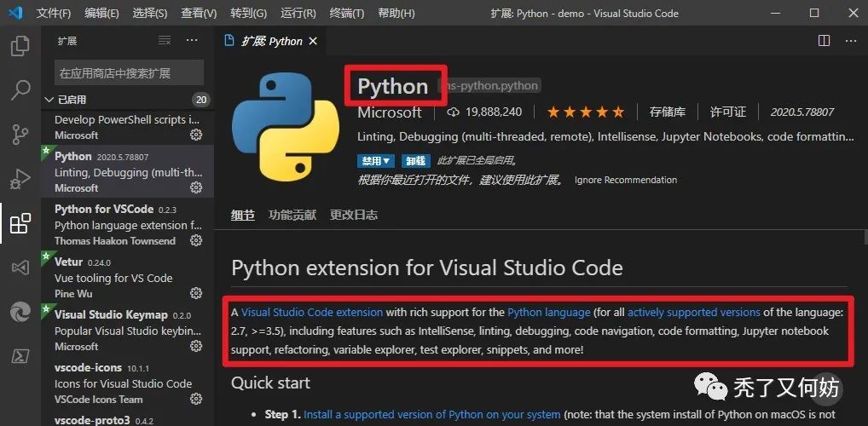This screenshot has height=426, width=868.
Task: Open the Python language link
Action: pos(549,313)
